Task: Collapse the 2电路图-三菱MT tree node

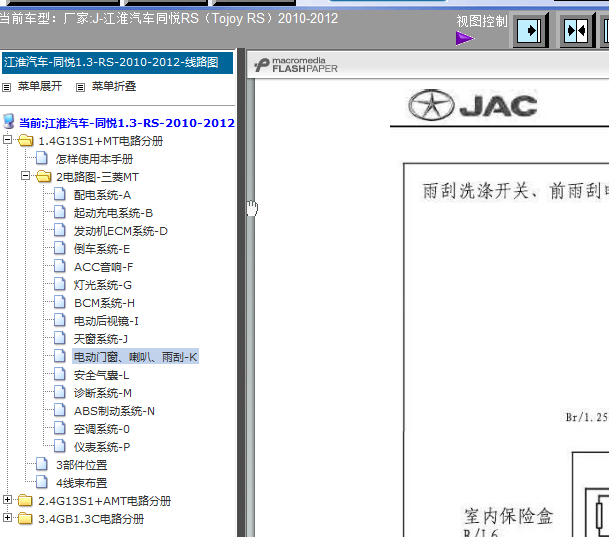Action: click(x=25, y=176)
